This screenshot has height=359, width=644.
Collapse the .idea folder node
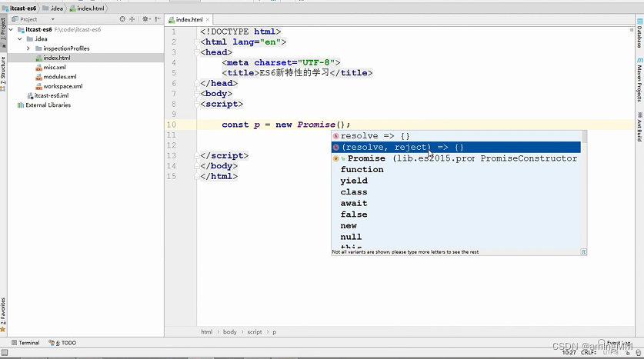tap(20, 39)
